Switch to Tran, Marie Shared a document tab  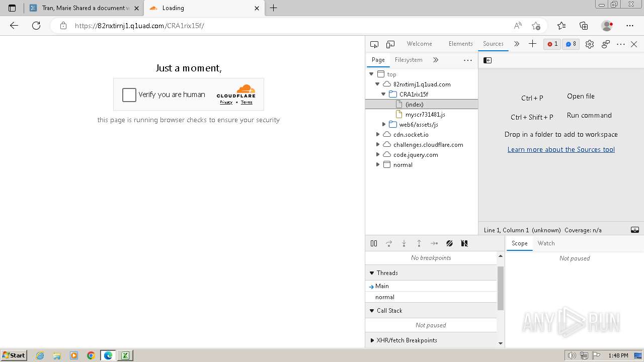coord(84,8)
